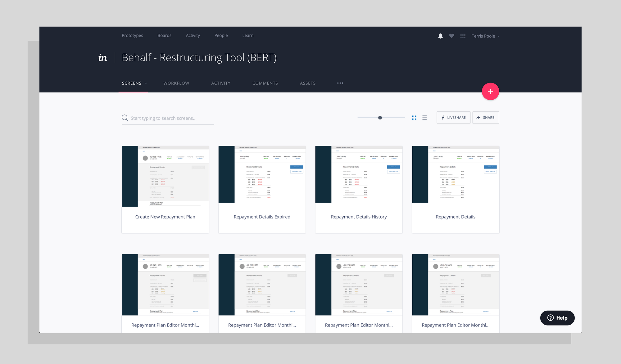Expand the Screens tab dropdown arrow
The height and width of the screenshot is (364, 621).
[146, 83]
